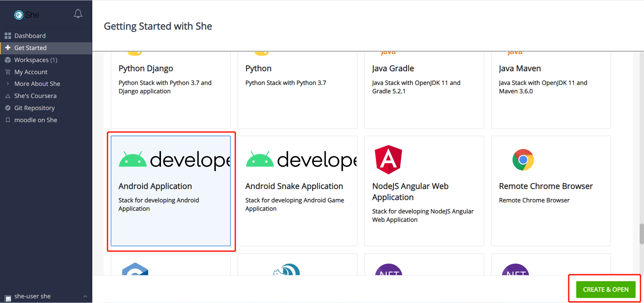Click 'Stack for developing Android Game Application'

click(x=294, y=204)
